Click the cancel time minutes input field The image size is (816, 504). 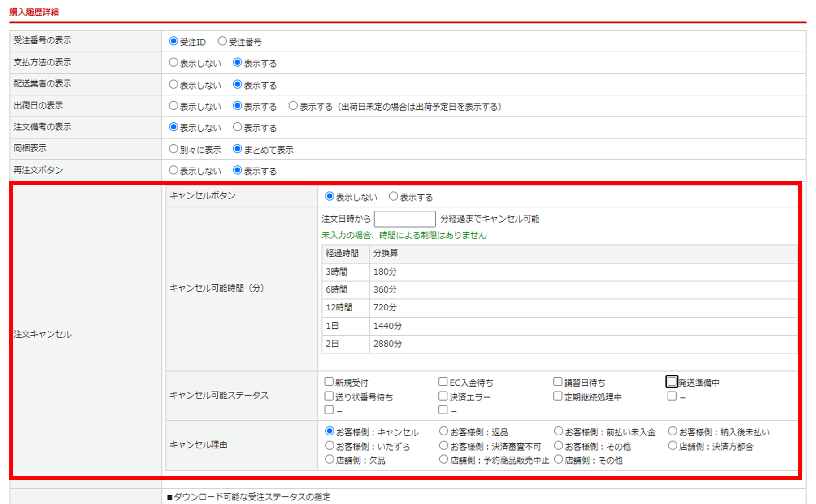point(404,219)
